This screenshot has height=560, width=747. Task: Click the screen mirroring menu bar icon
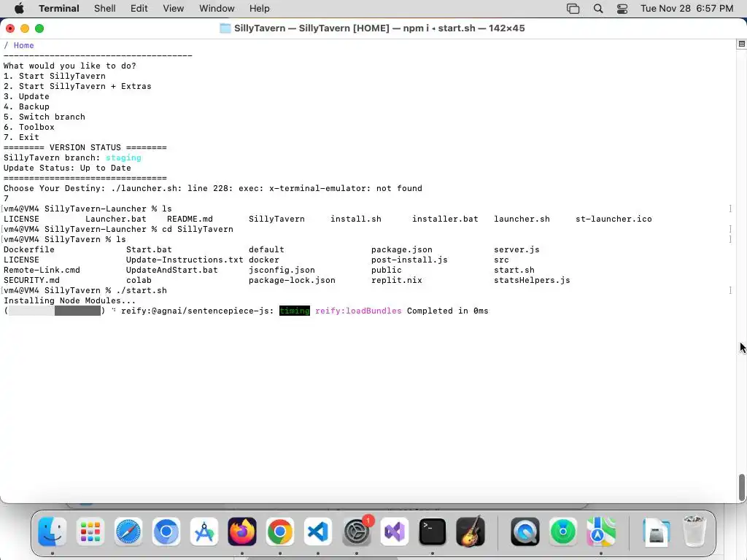click(x=573, y=9)
